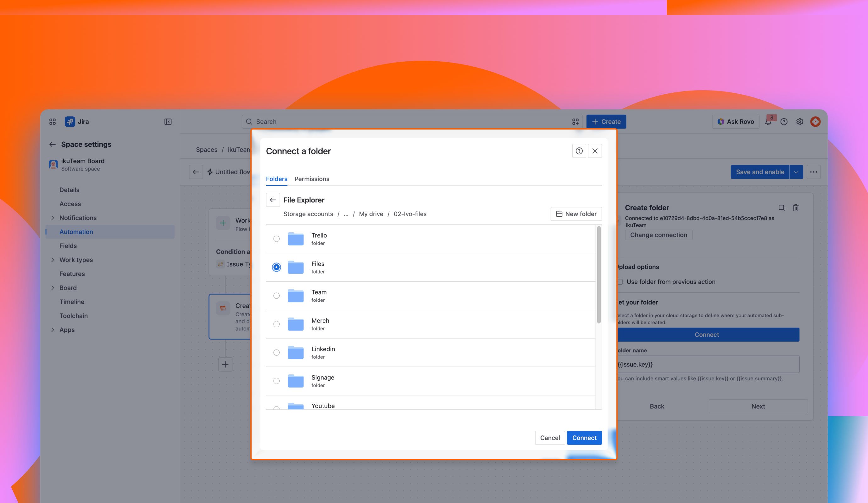868x503 pixels.
Task: Delete the Create folder action icon
Action: pos(796,207)
